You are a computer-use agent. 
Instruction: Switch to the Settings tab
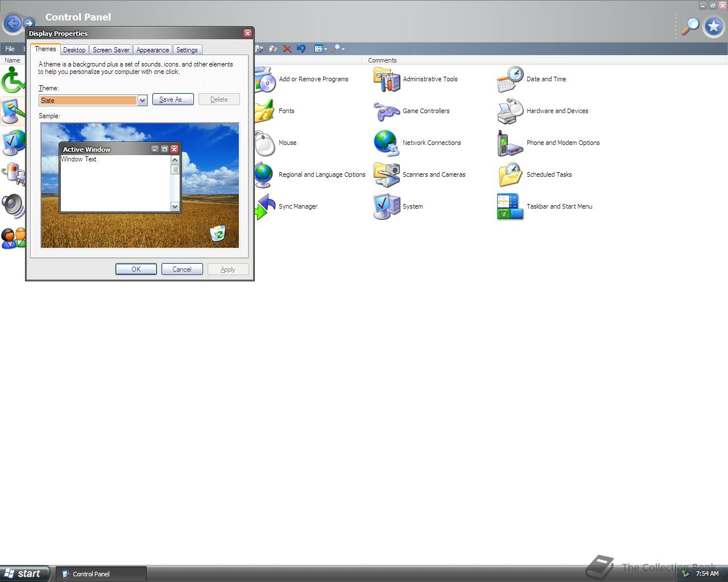(x=187, y=50)
